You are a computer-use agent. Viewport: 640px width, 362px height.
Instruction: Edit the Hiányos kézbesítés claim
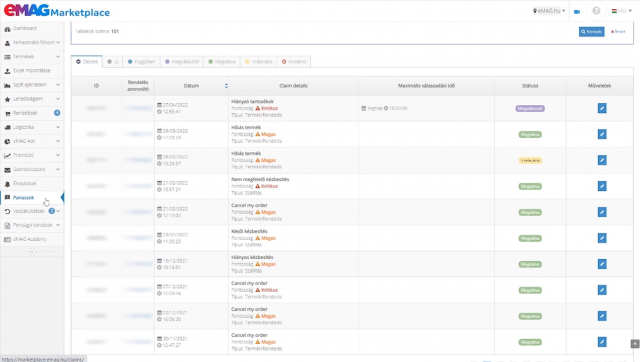coord(602,264)
